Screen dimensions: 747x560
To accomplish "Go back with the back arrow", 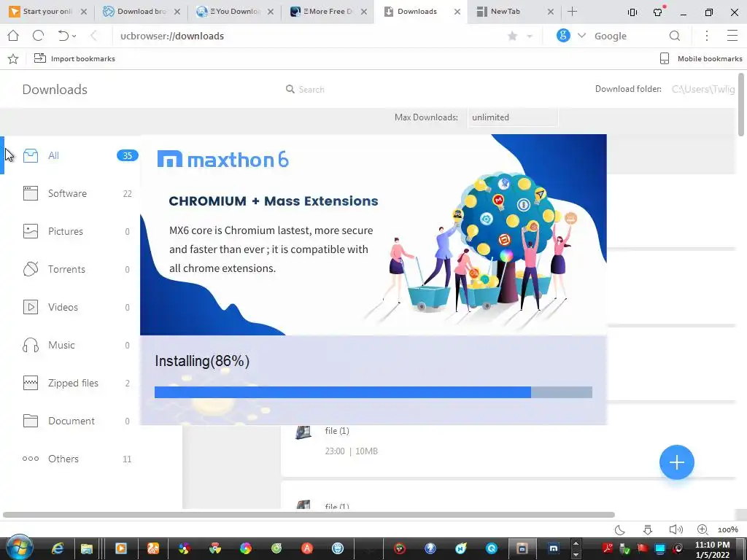I will coord(93,36).
